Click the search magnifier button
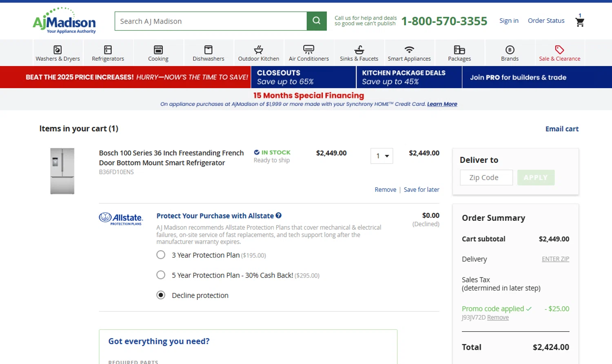612x364 pixels. (317, 21)
